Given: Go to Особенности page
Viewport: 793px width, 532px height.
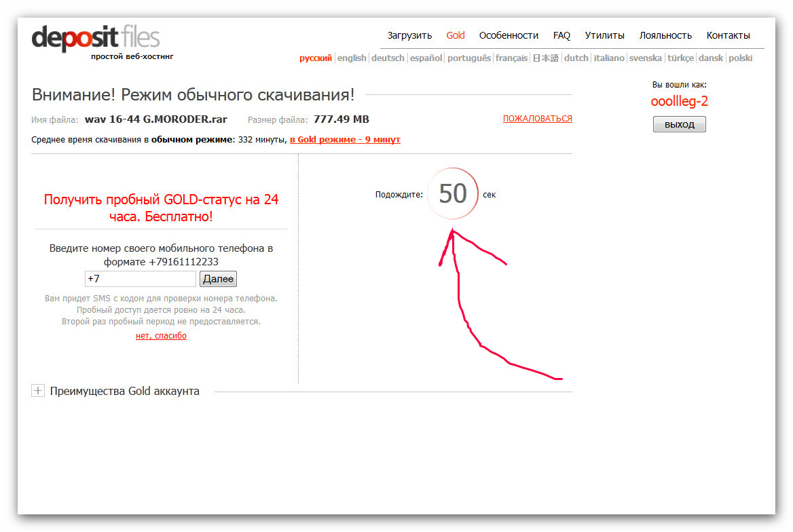Looking at the screenshot, I should point(509,35).
